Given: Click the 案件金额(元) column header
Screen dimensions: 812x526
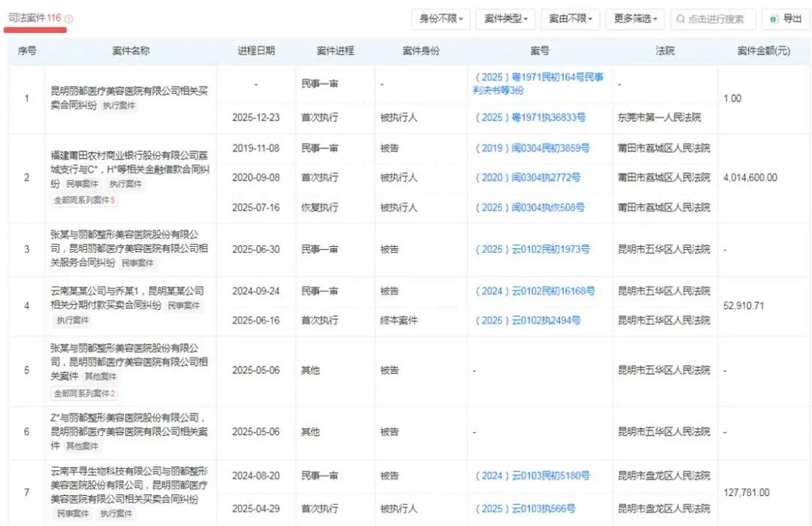Looking at the screenshot, I should point(763,50).
